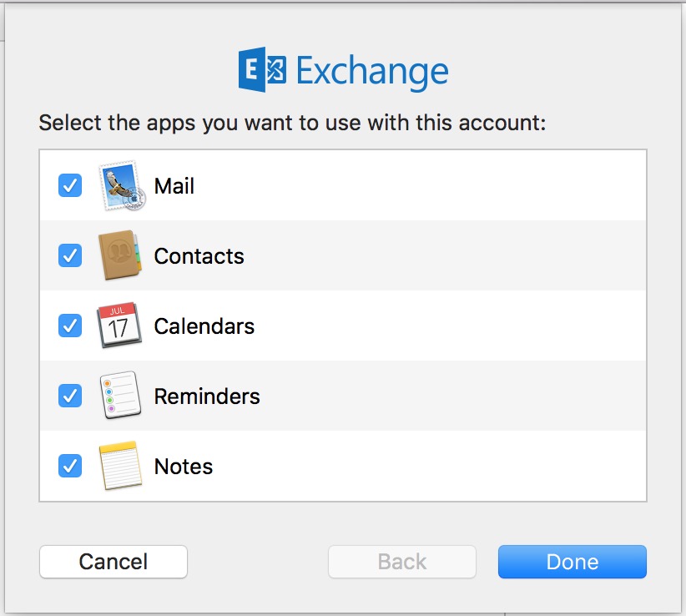This screenshot has height=616, width=686.
Task: Click the Calendars label text
Action: [x=204, y=326]
